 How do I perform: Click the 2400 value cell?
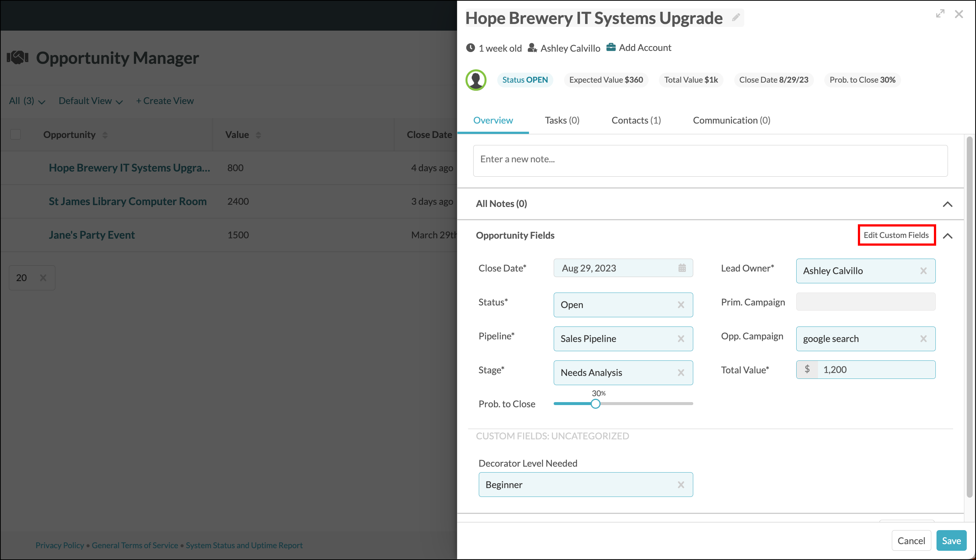click(238, 201)
